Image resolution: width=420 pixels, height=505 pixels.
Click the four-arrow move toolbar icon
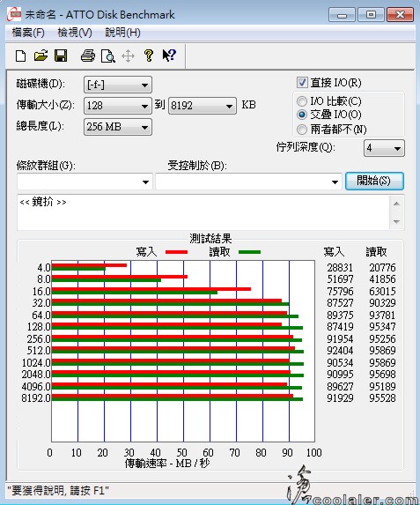(128, 56)
